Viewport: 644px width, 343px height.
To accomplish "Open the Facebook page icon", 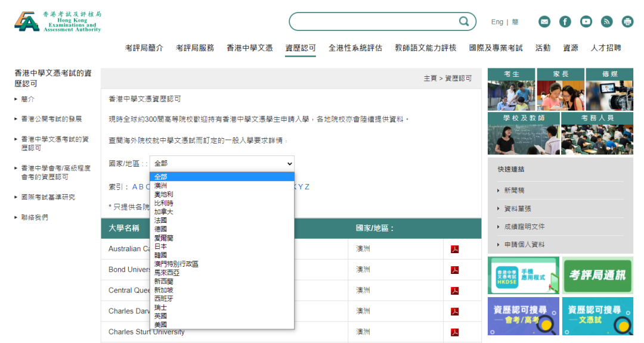I will pos(565,21).
